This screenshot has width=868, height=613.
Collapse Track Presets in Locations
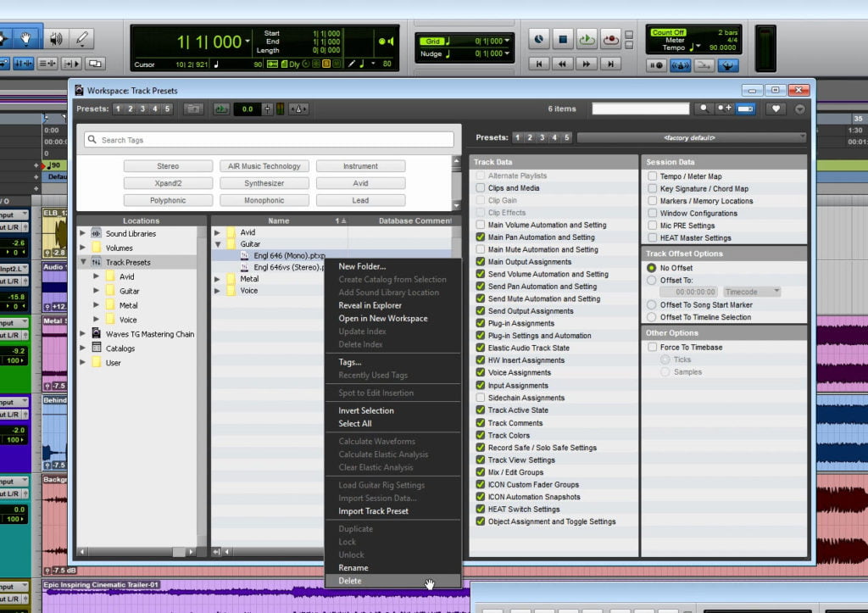(83, 262)
